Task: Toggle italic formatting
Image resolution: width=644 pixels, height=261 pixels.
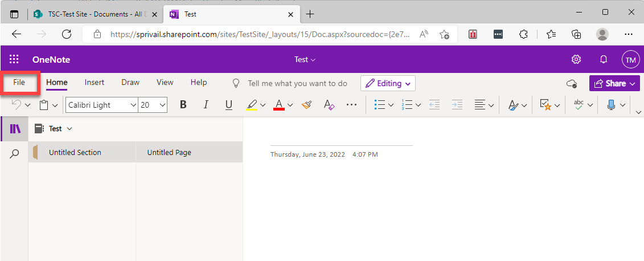Action: pos(206,105)
